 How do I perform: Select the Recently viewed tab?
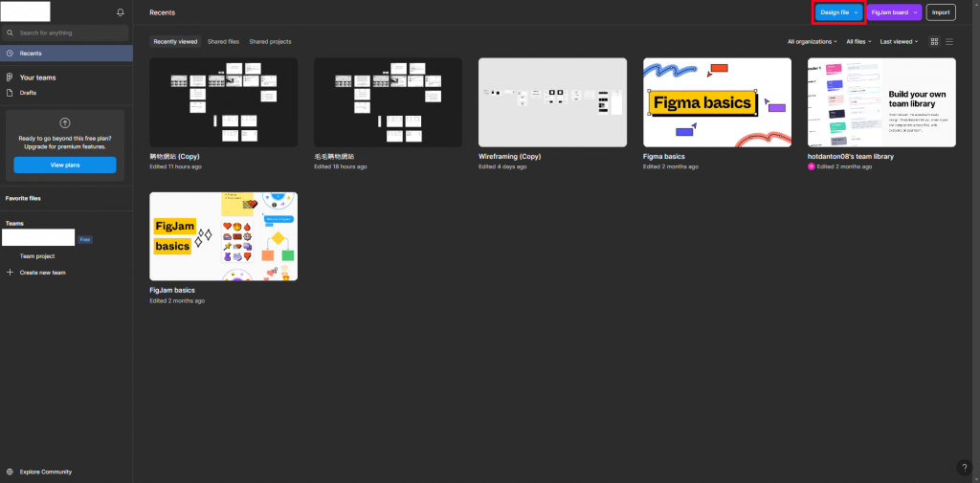coord(176,42)
